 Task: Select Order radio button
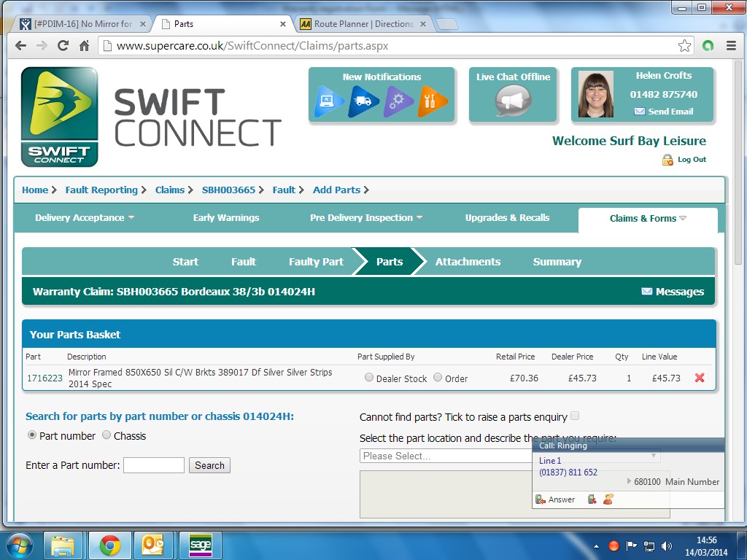(438, 377)
